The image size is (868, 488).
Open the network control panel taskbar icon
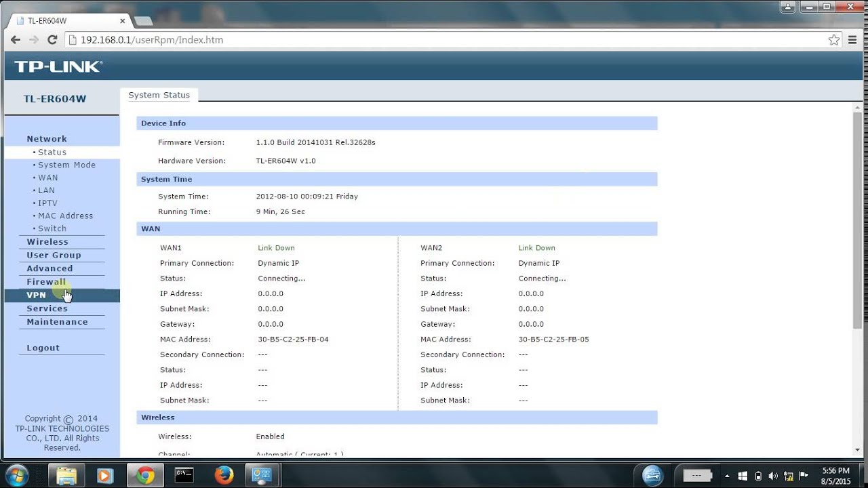262,475
